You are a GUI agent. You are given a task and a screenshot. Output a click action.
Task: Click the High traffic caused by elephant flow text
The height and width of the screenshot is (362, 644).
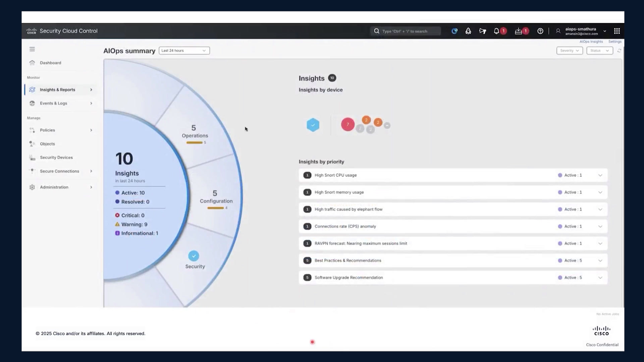pos(348,209)
